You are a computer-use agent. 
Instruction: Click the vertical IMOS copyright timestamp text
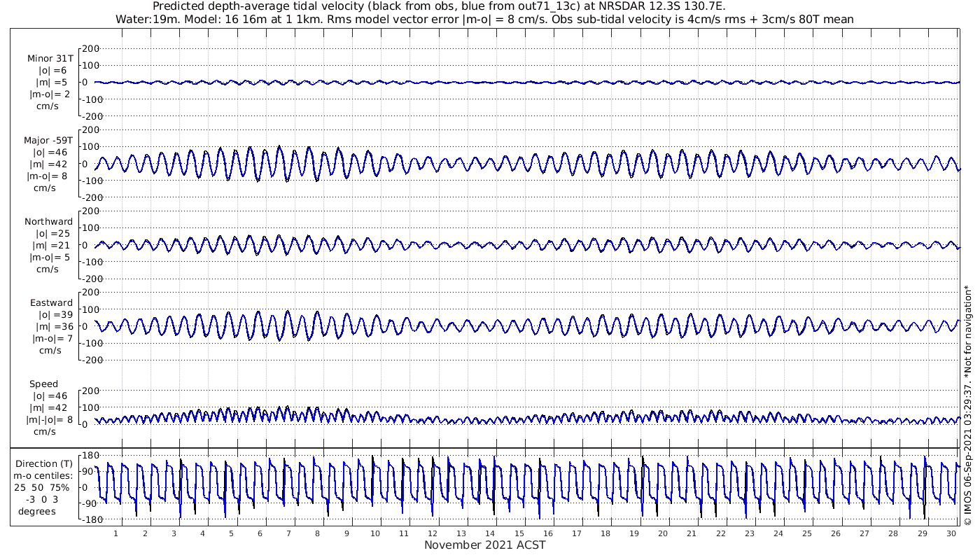tap(967, 405)
